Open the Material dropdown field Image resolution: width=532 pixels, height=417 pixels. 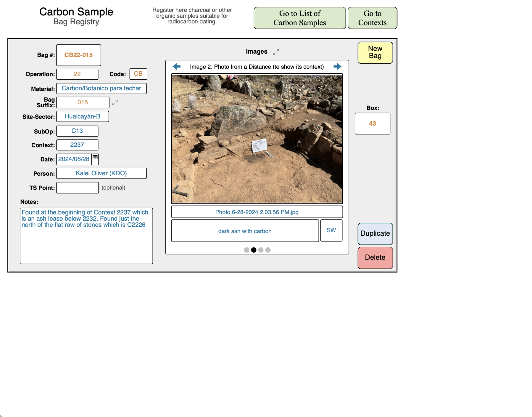pos(101,89)
